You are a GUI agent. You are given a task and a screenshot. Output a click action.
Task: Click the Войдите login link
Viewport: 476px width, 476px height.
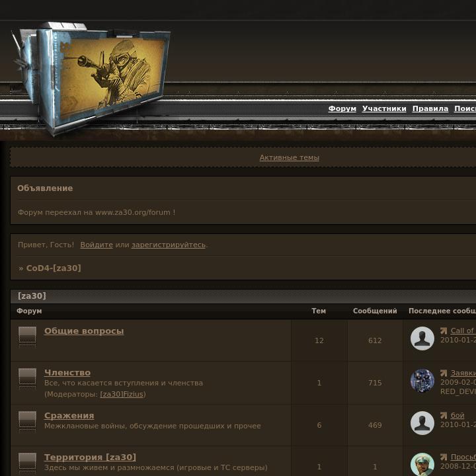point(97,245)
